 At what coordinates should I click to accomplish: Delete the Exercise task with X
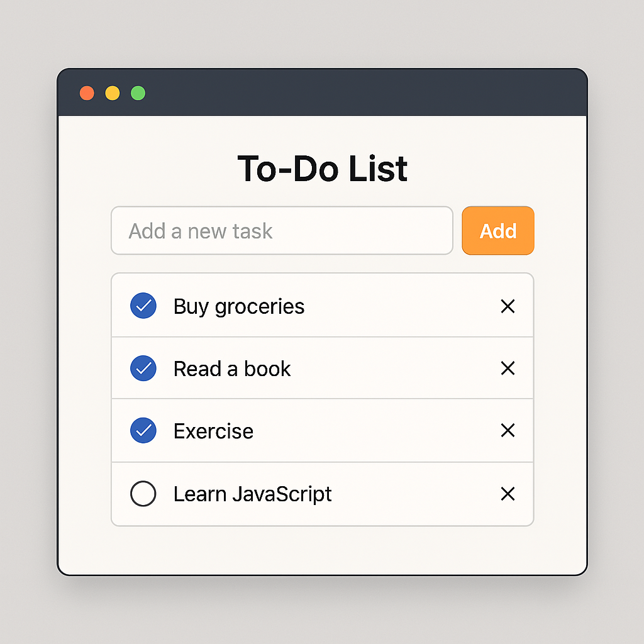tap(508, 430)
